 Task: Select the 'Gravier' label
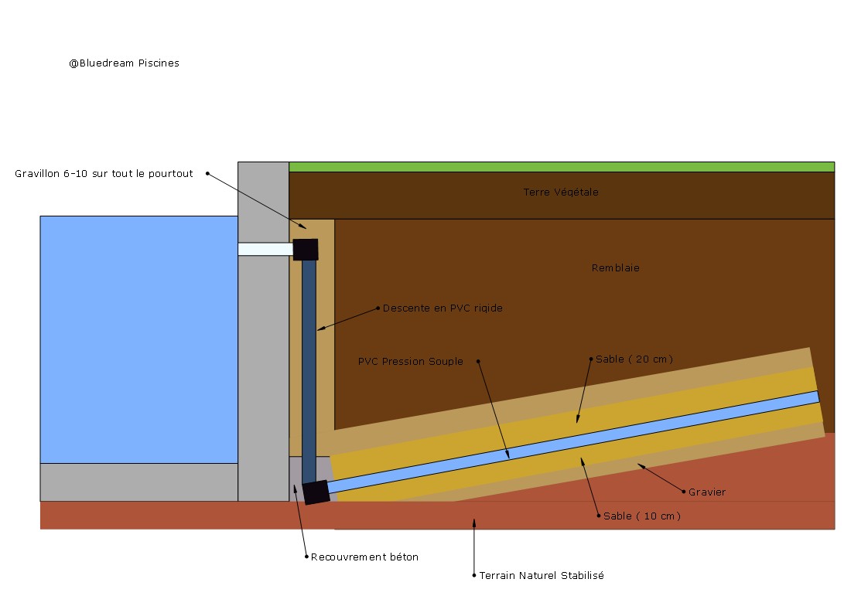point(707,492)
